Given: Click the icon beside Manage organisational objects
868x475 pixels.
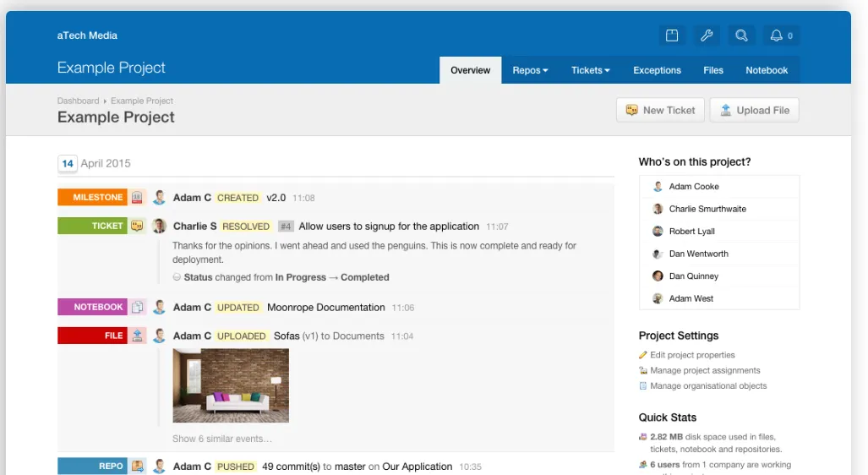Looking at the screenshot, I should (642, 386).
